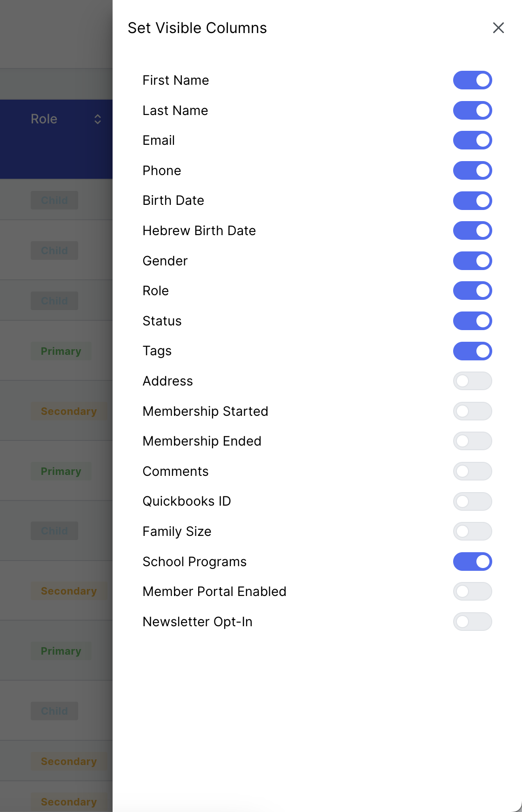
Task: Hide the Email column
Action: 472,140
